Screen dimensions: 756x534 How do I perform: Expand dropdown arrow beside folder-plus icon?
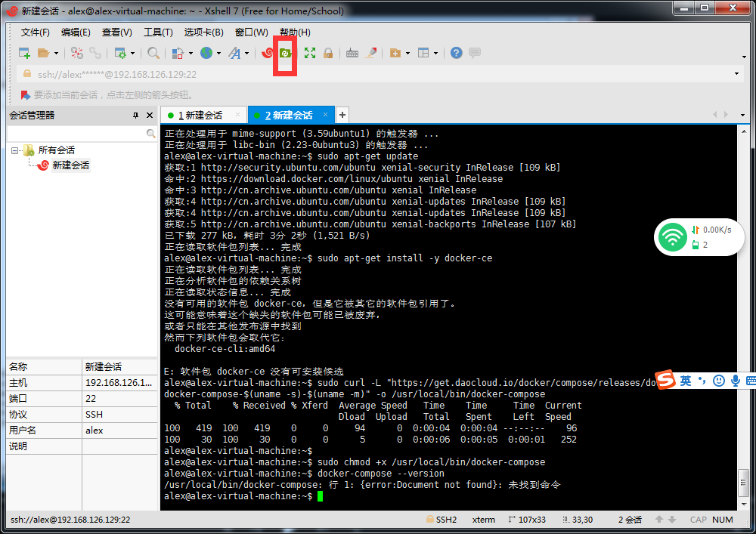(407, 54)
